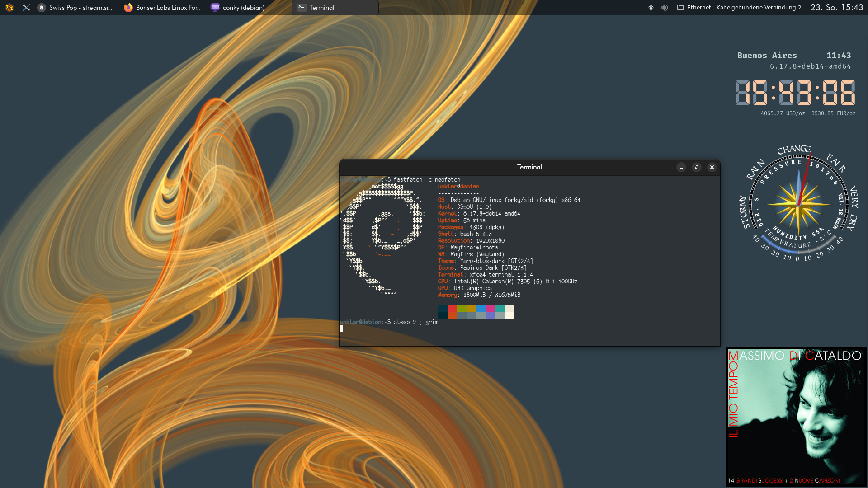Focus the conky (debian) taskbar entry
The width and height of the screenshot is (868, 488).
coord(238,8)
